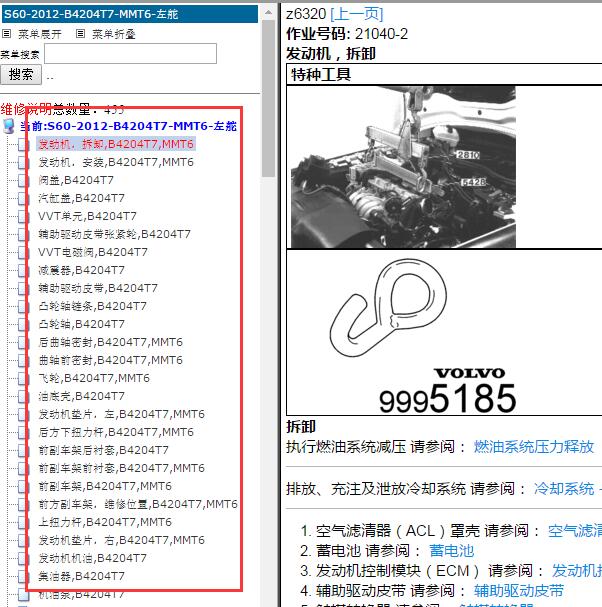Open 辅助驱动皮带张紧轮,B4204T7 tree item

pos(114,234)
